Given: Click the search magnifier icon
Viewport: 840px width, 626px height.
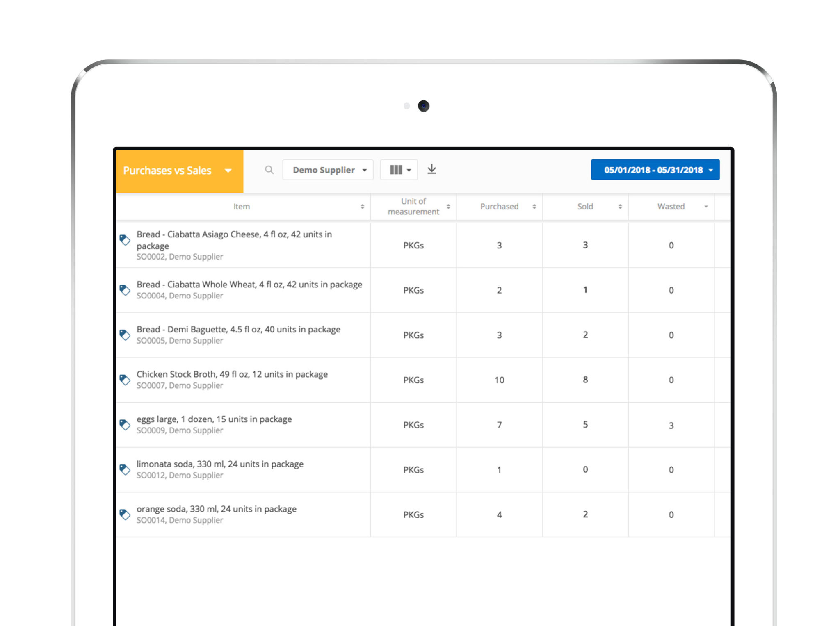Looking at the screenshot, I should coord(269,170).
